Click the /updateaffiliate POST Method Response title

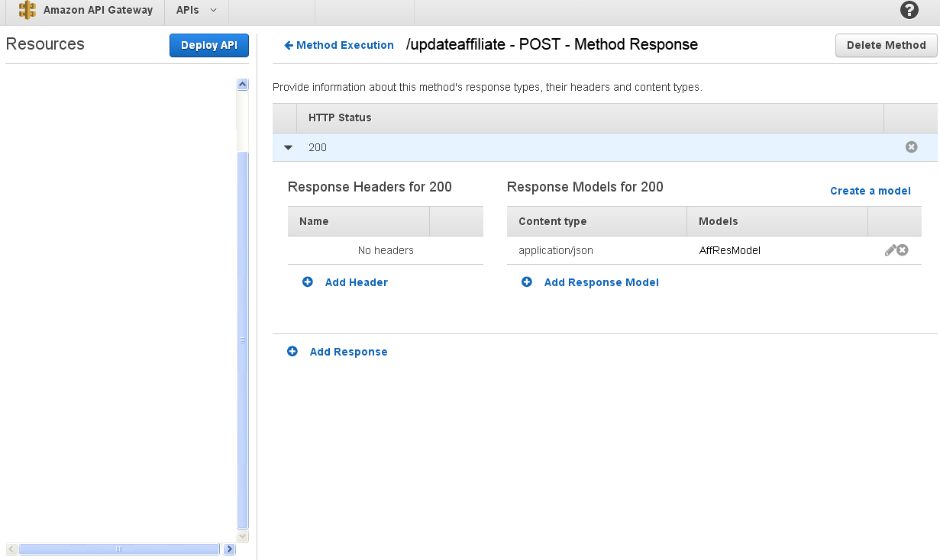552,44
